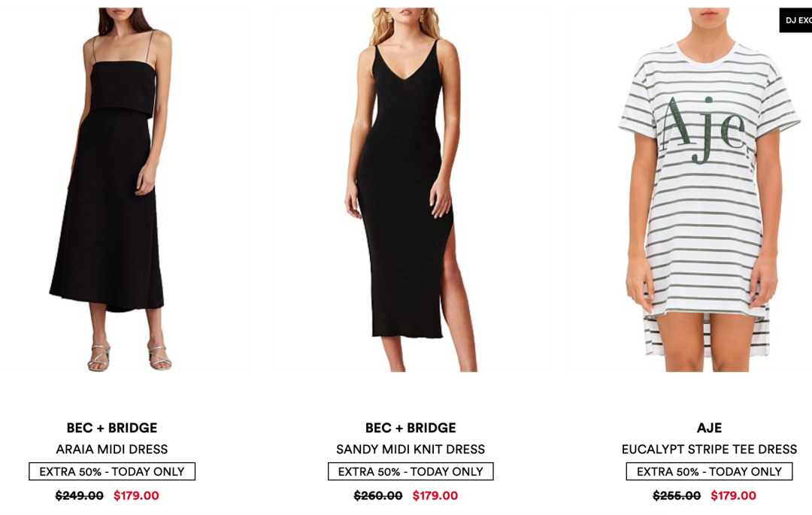Screen dimensions: 812x515
Task: Click the crossed-out $249.00 price
Action: point(80,496)
